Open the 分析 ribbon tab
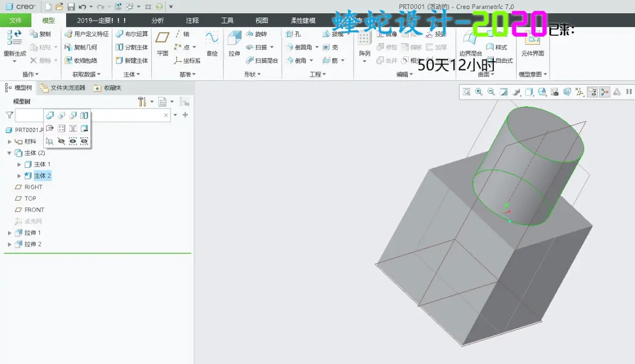Screen dimensions: 635x364 click(x=158, y=20)
